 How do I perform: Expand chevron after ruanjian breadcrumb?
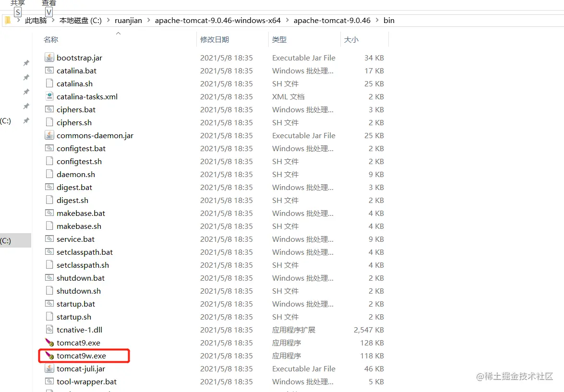[148, 20]
